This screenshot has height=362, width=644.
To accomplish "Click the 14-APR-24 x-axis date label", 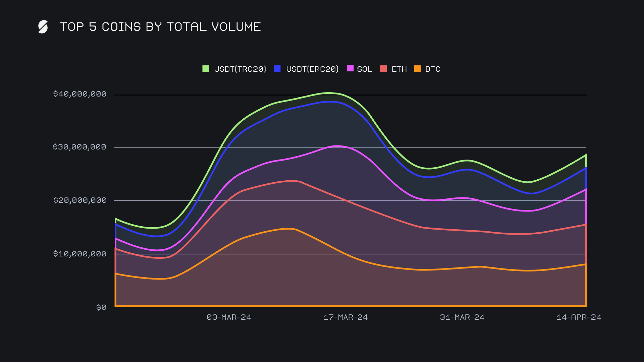I will click(x=579, y=317).
